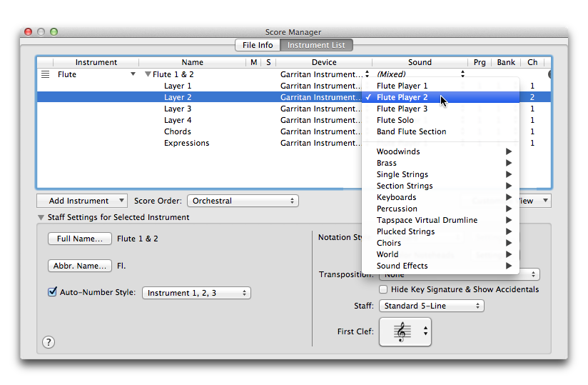Click the Sound column header

420,62
